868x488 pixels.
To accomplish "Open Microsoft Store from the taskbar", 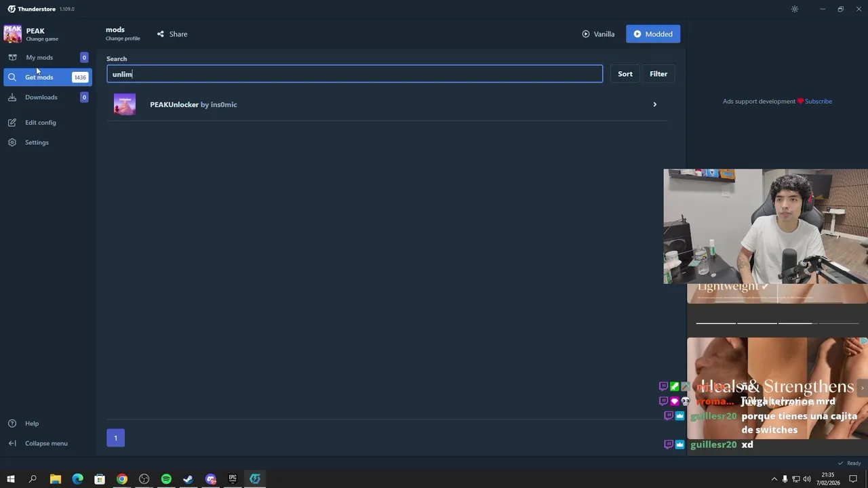I will (100, 479).
